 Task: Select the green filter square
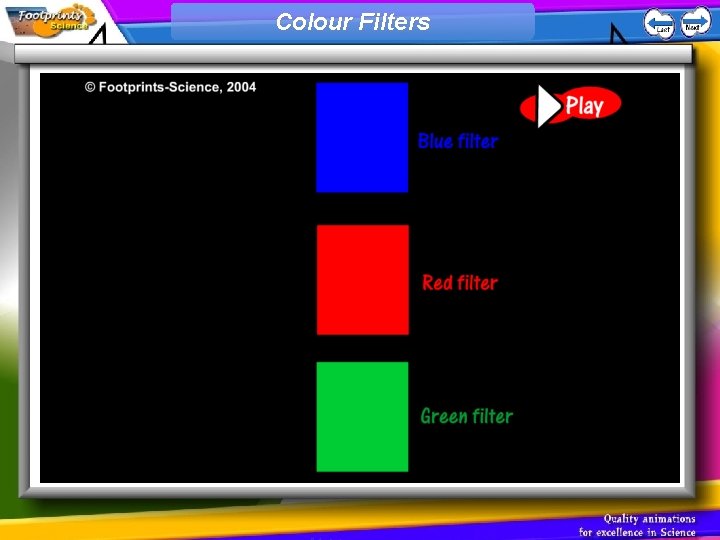tap(362, 416)
